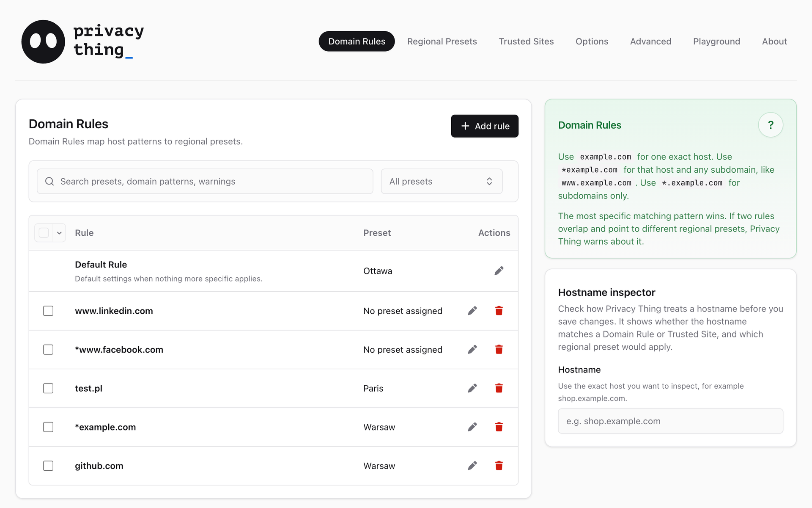Click the Preset column header

coord(377,233)
